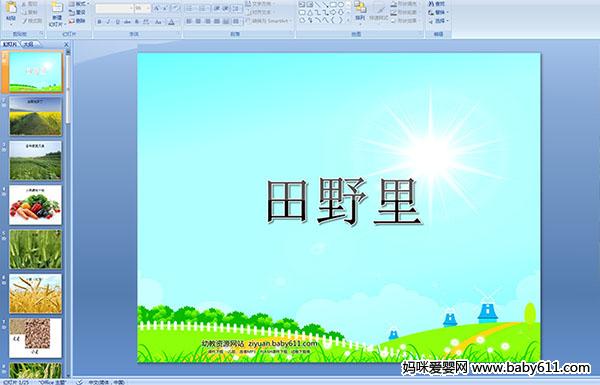The width and height of the screenshot is (600, 385).
Task: Click the Delete slide icon
Action: pos(78,21)
